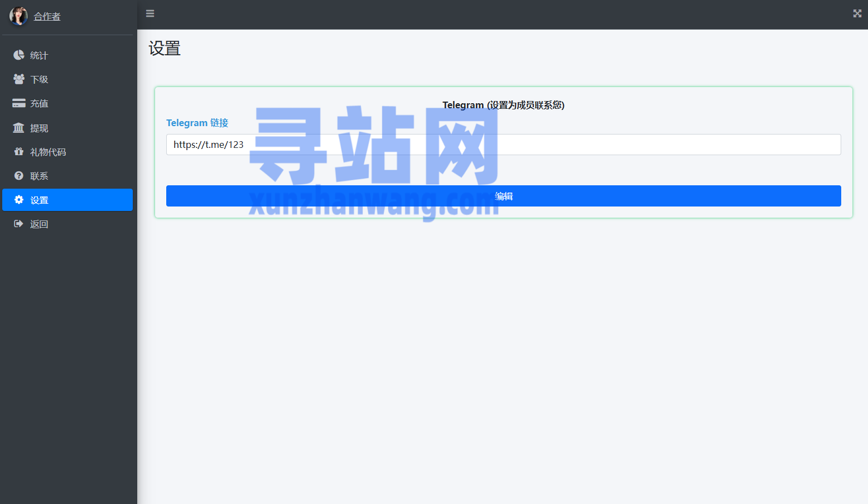Click the gear icon beside 设置
The image size is (868, 504).
pos(18,200)
